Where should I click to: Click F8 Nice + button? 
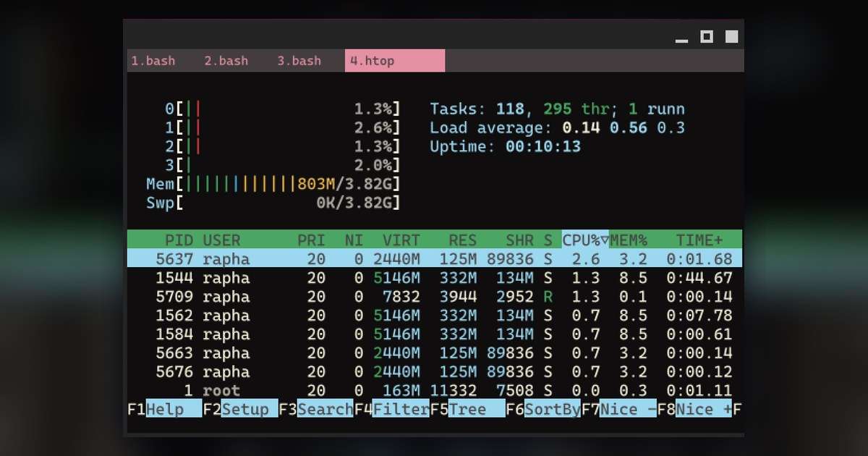pos(694,410)
